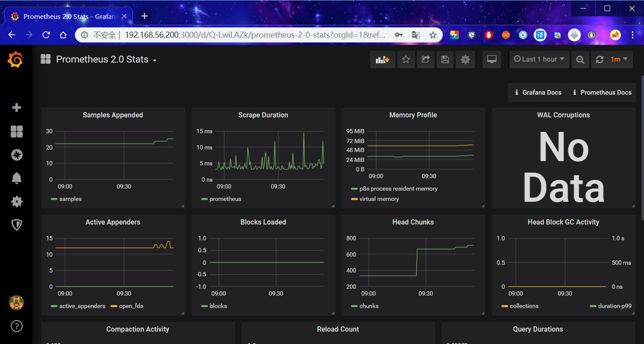Open the Grafana Docs link
Screen dimensions: 644x344
coord(538,92)
